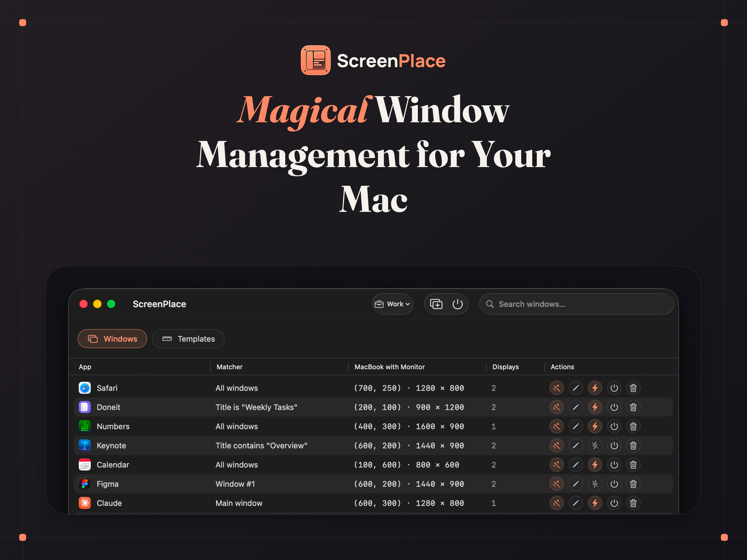Click the power icon in the Keynote row

614,446
